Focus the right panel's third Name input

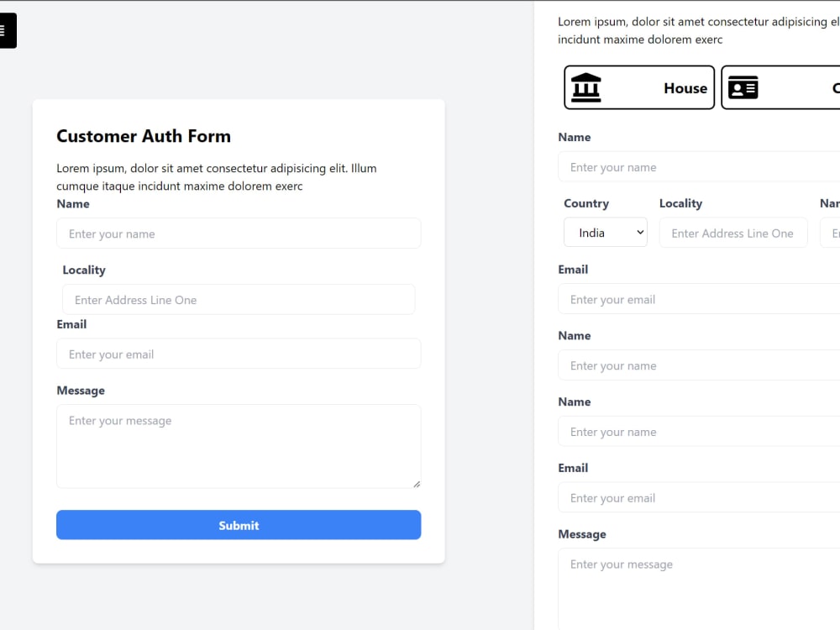(699, 431)
